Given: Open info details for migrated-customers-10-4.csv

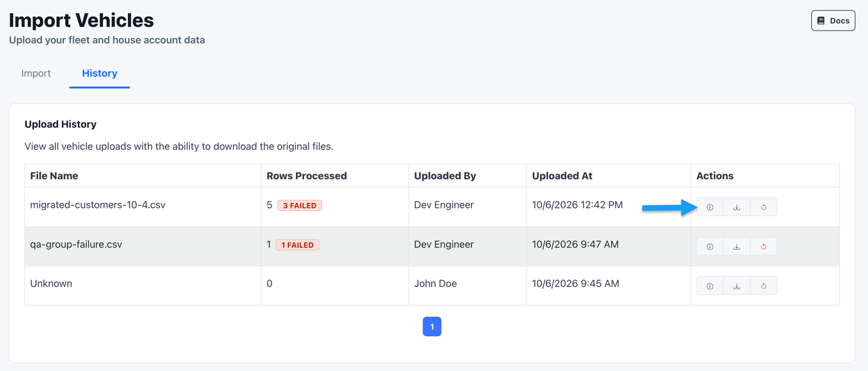Looking at the screenshot, I should click(x=710, y=207).
